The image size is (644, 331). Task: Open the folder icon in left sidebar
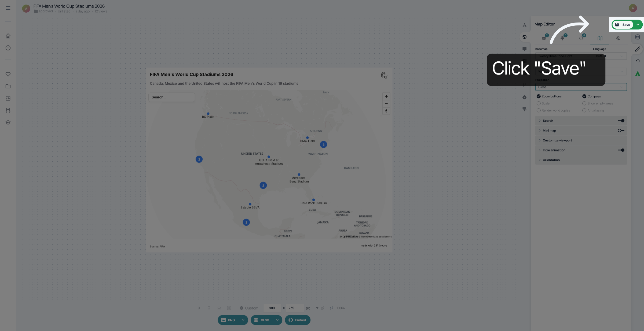8,86
